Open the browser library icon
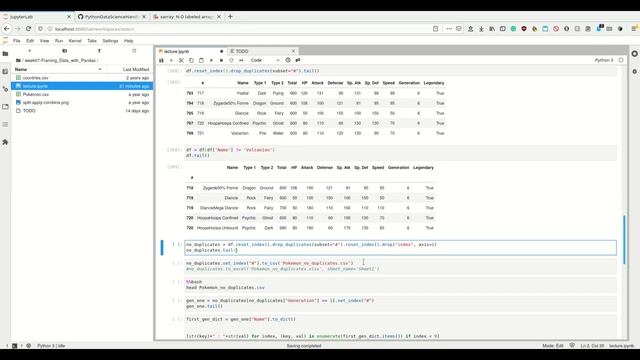The width and height of the screenshot is (640, 360). 492,29
